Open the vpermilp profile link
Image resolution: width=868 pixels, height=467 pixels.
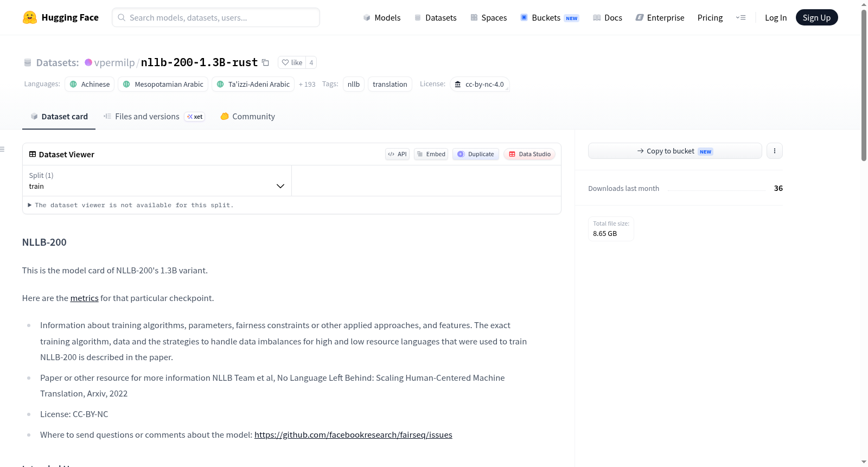pyautogui.click(x=114, y=62)
